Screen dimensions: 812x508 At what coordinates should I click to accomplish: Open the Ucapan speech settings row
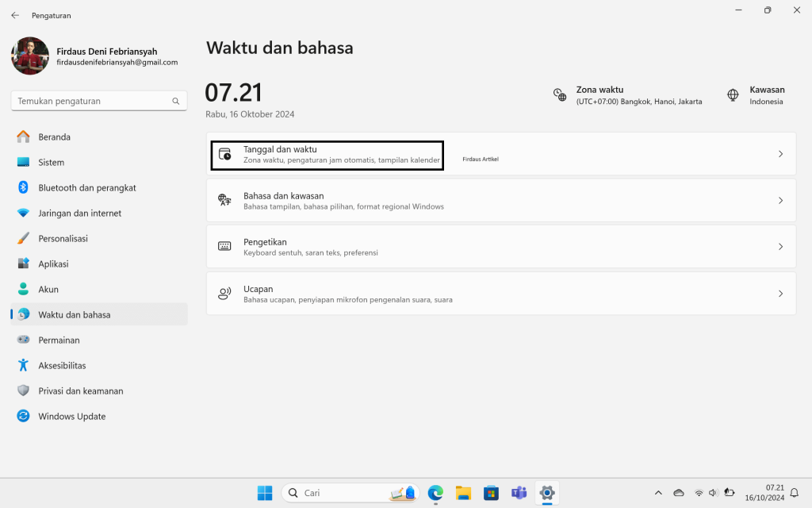tap(500, 294)
